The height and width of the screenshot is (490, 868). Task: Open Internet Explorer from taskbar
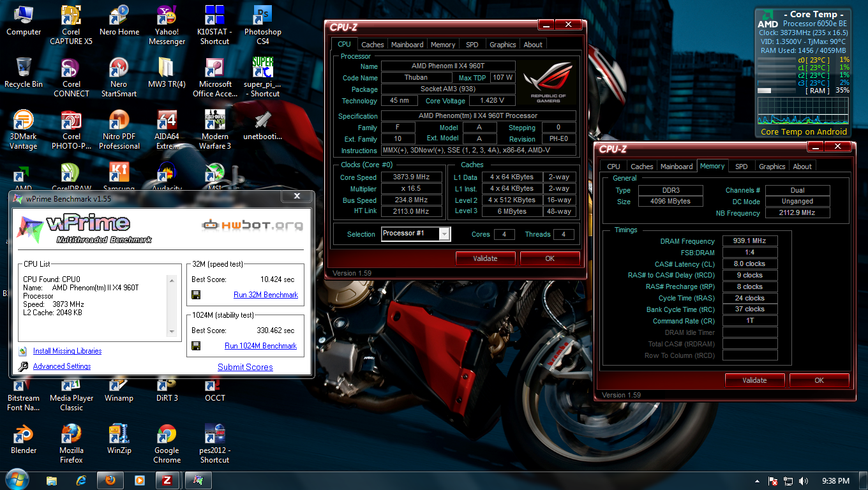[x=81, y=480]
